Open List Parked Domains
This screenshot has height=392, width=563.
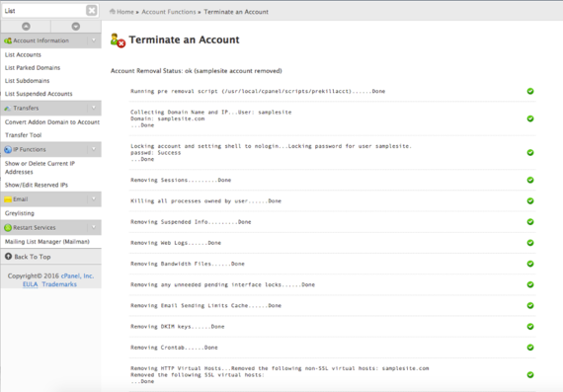(x=33, y=67)
